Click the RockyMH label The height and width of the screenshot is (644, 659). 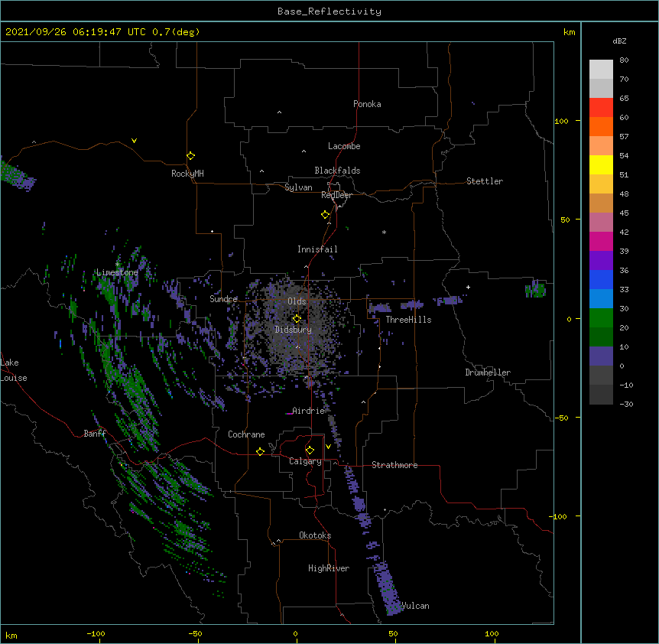point(187,174)
